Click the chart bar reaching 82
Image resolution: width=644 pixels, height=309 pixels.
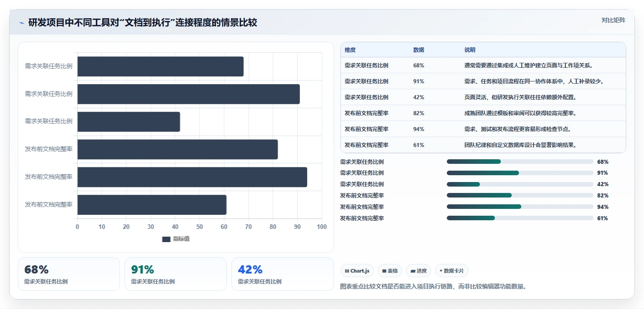pos(178,149)
